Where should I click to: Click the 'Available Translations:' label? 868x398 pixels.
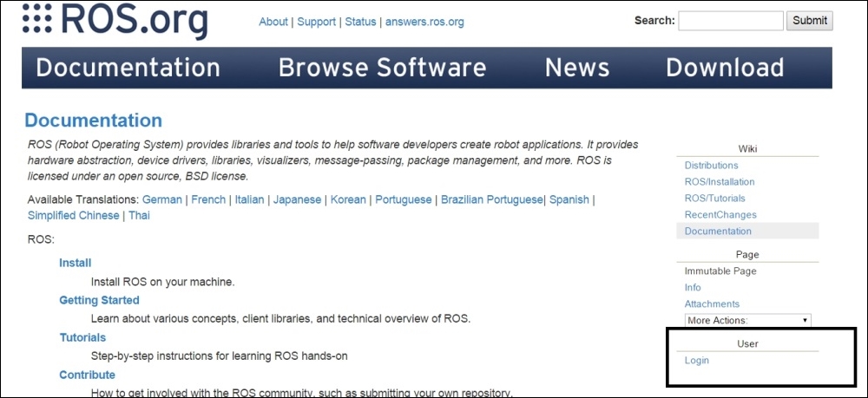coord(83,199)
